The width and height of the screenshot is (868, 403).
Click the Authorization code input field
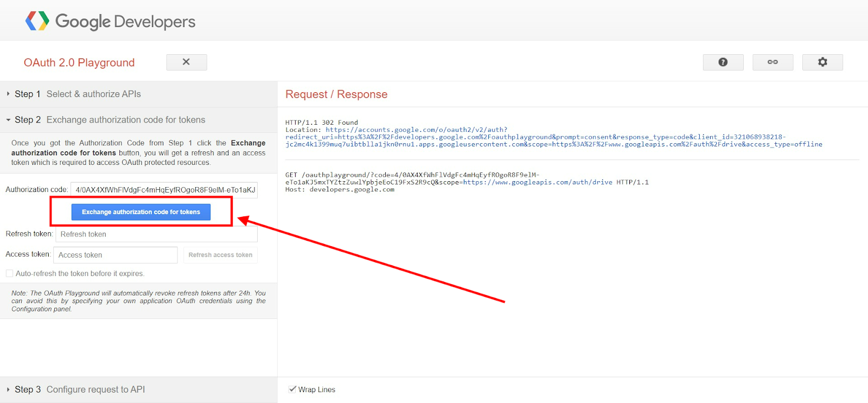(164, 190)
